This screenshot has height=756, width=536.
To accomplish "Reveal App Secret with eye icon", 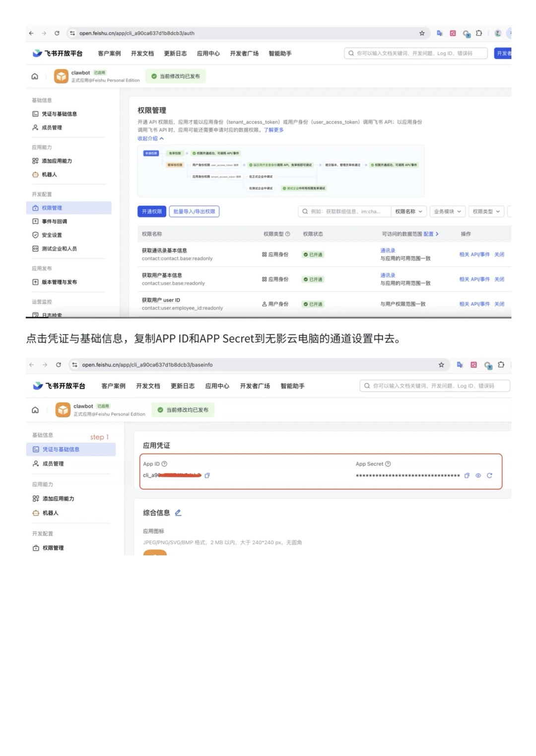I will 478,475.
